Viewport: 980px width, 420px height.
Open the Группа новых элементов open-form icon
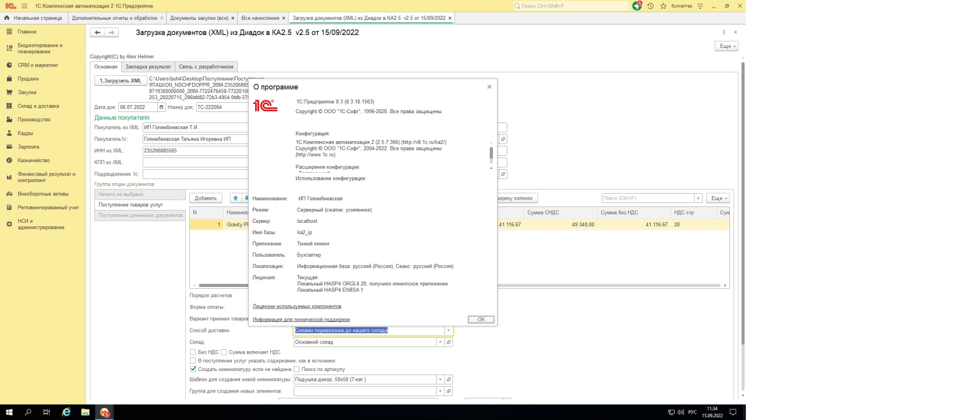pos(449,391)
